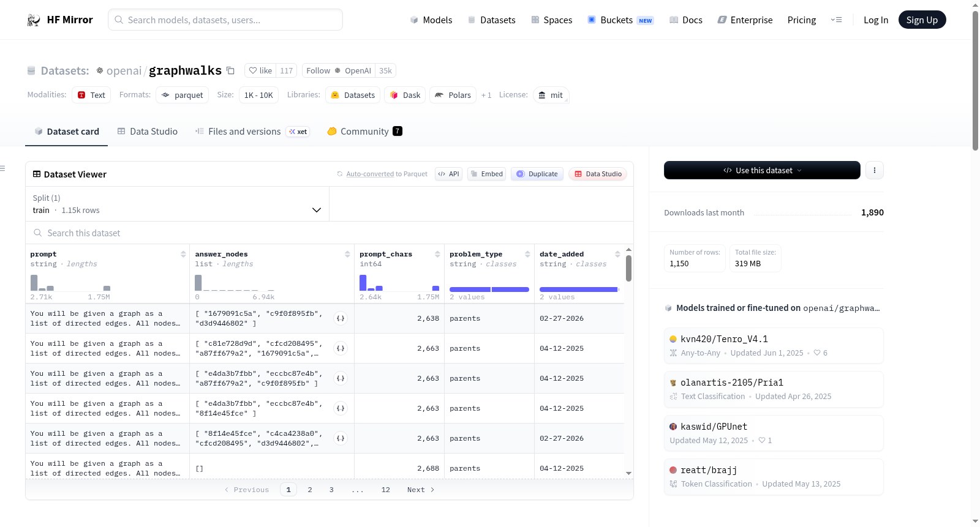This screenshot has height=527, width=980.
Task: Expand JSON of the "8f14e45fce" ] answer cell
Action: point(341,408)
